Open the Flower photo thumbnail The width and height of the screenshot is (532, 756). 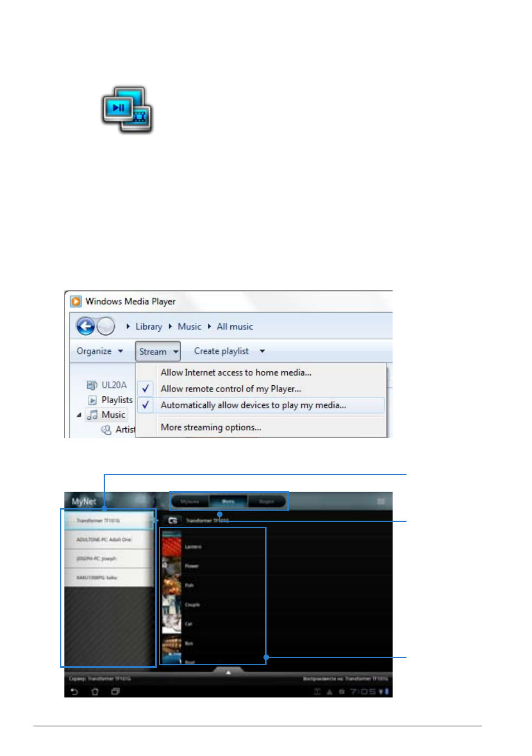click(x=172, y=566)
